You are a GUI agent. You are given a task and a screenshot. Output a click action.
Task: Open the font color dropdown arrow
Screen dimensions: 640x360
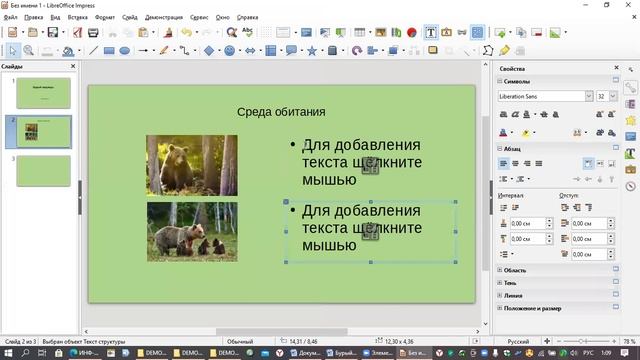[512, 133]
